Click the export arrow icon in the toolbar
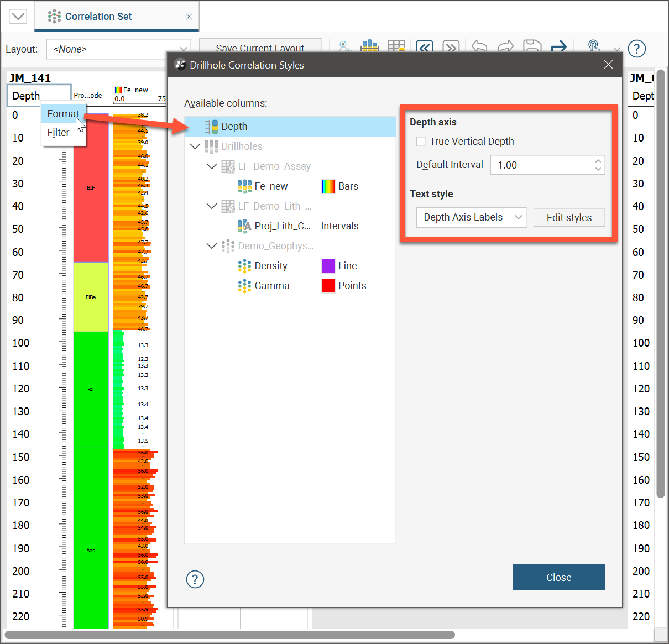Viewport: 669px width, 644px height. click(x=558, y=47)
